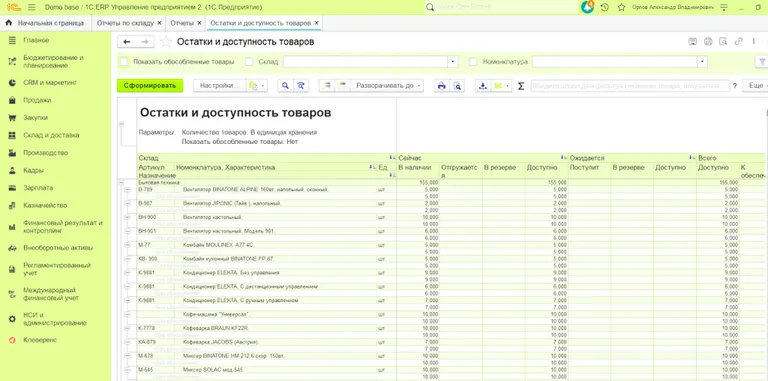Switch to Начальная страница tab
This screenshot has height=381, width=768.
click(45, 23)
